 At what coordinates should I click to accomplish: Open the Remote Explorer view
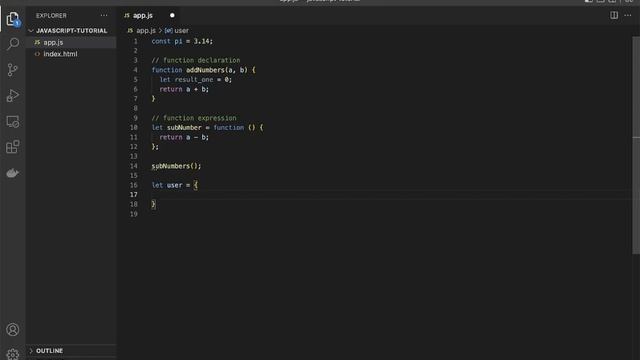click(13, 121)
